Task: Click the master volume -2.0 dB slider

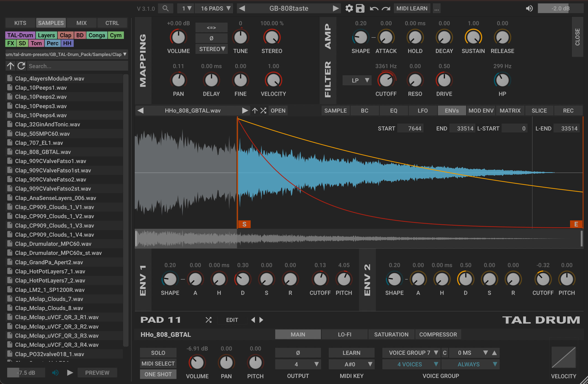Action: (560, 9)
